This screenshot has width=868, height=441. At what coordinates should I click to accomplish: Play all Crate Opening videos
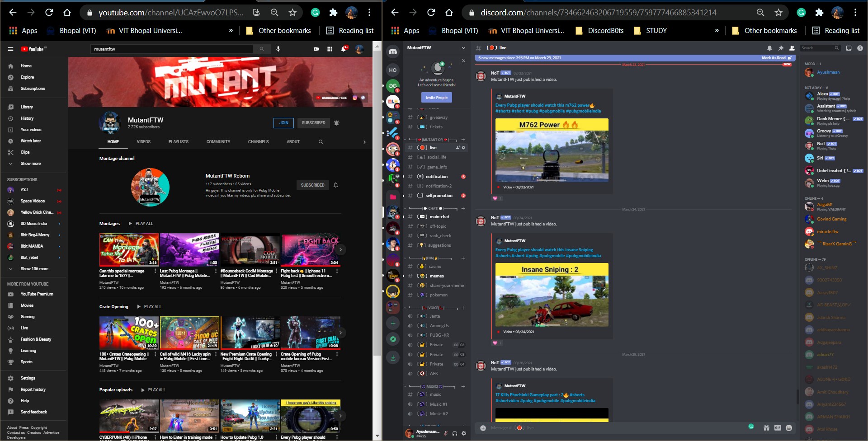point(149,307)
